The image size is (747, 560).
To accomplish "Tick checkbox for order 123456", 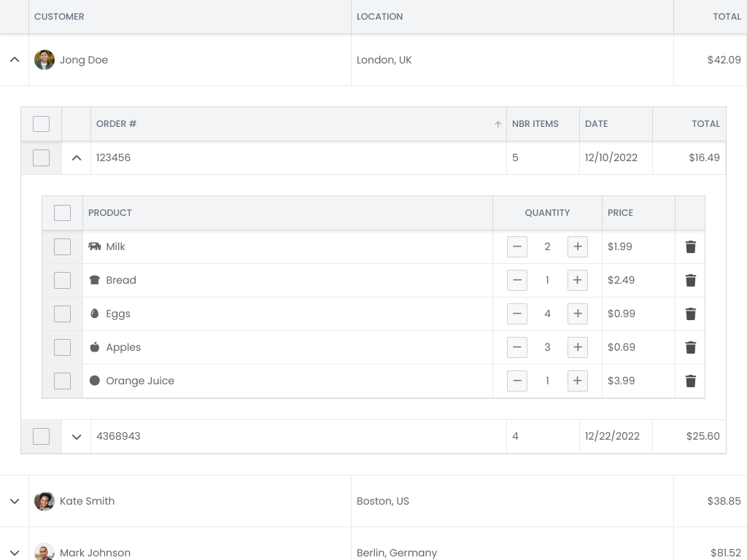I will pyautogui.click(x=41, y=157).
